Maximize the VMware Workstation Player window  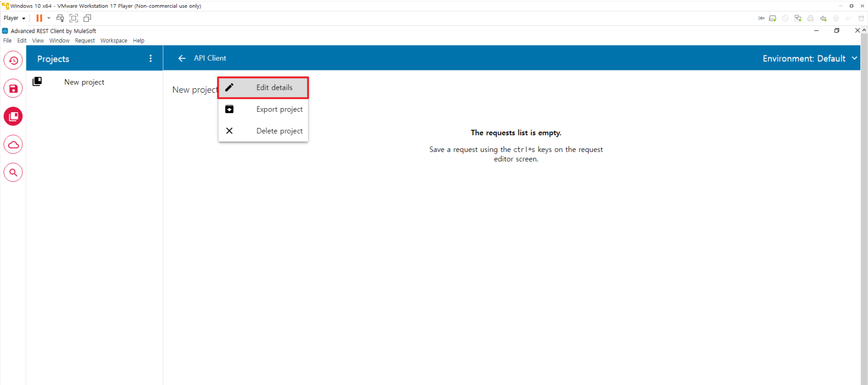[x=851, y=6]
